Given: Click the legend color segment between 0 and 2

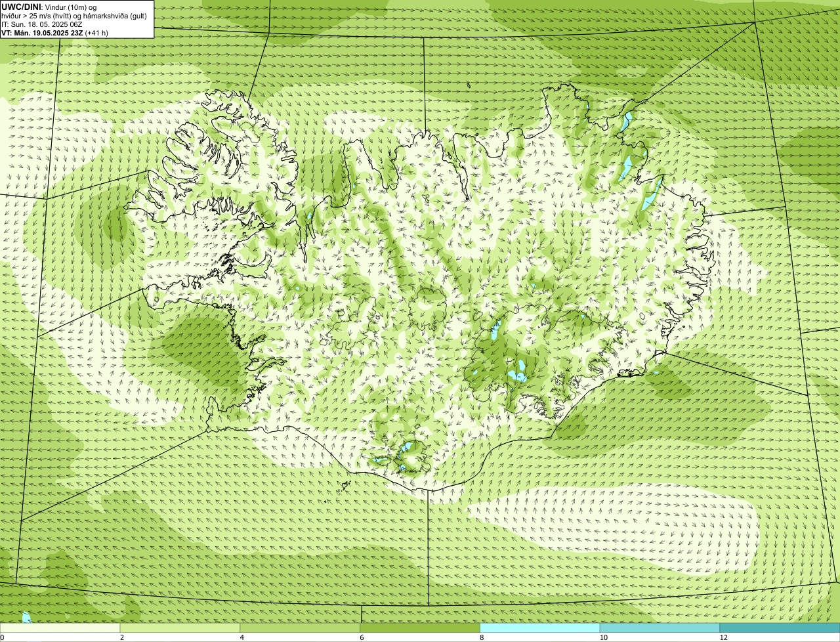Looking at the screenshot, I should coord(60,628).
